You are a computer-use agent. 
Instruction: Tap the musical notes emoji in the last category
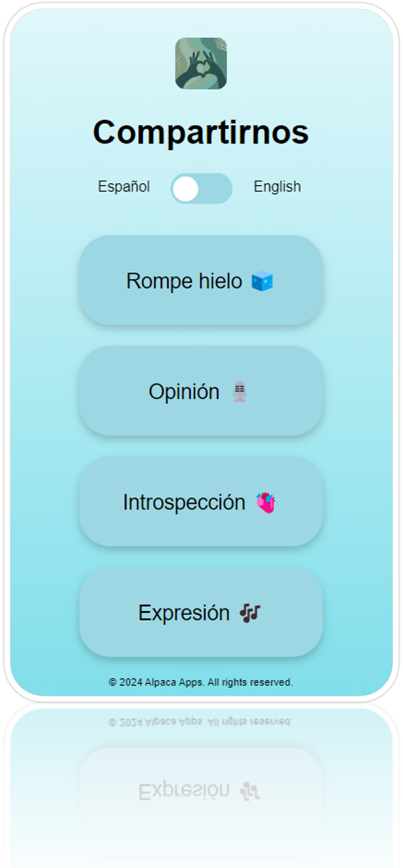[x=251, y=612]
